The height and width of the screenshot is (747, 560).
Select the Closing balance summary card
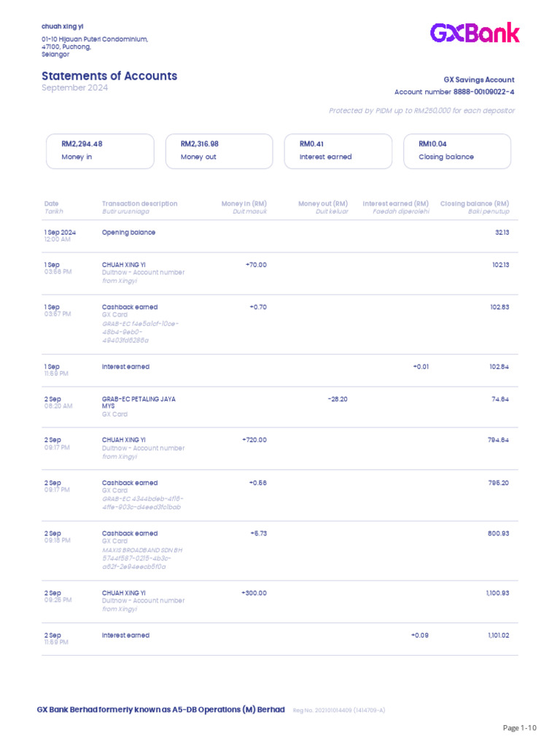click(x=456, y=151)
